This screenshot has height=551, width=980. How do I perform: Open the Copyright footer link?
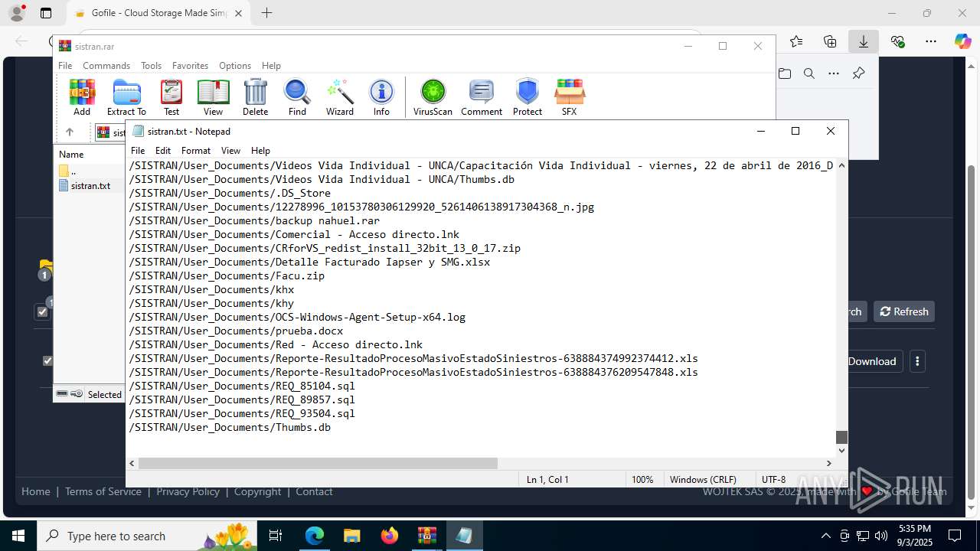[258, 491]
